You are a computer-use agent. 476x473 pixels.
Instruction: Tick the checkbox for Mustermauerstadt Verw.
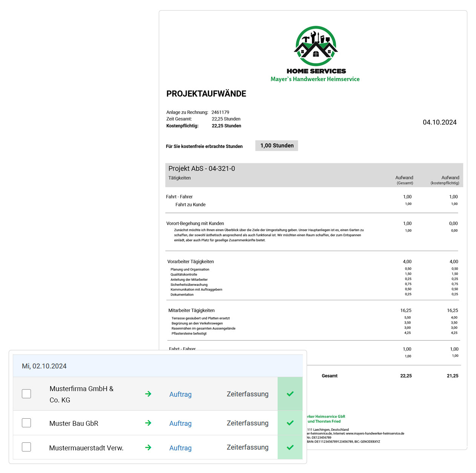pos(26,447)
